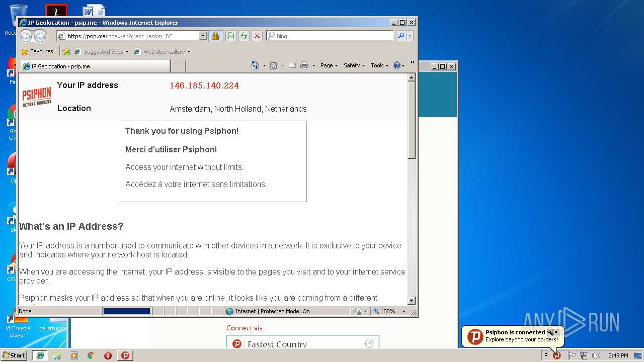The image size is (644, 362).
Task: Click the volume speaker tray icon
Action: tap(597, 355)
